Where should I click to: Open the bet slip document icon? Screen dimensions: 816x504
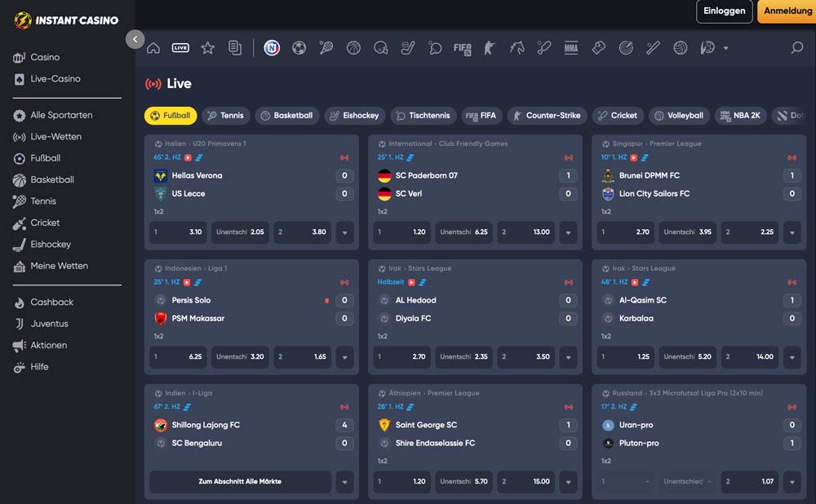pos(235,48)
